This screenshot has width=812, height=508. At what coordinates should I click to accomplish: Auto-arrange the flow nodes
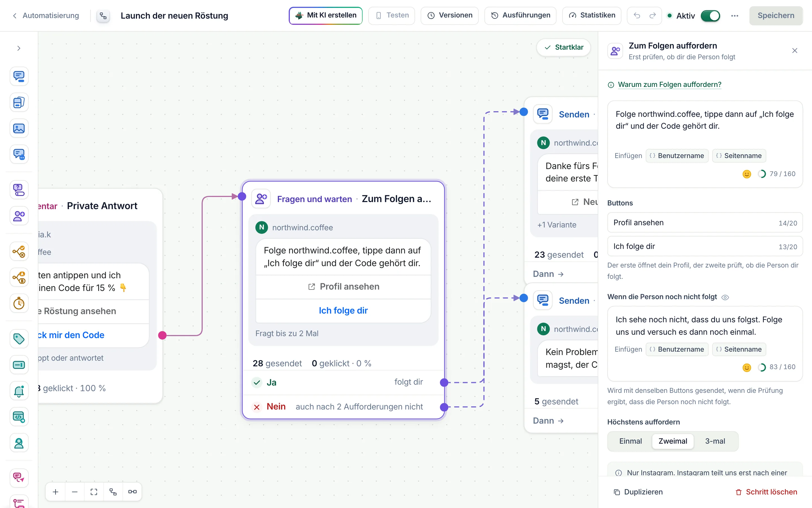113,492
